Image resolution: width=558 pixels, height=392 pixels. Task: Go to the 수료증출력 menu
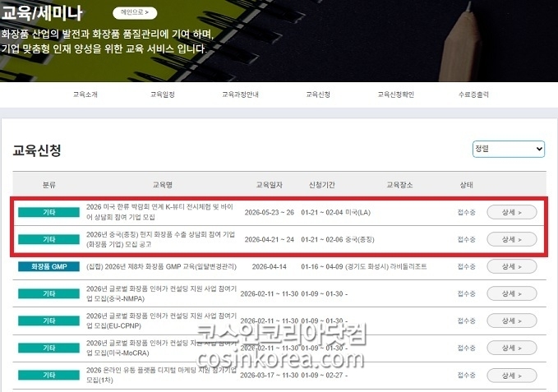click(473, 95)
